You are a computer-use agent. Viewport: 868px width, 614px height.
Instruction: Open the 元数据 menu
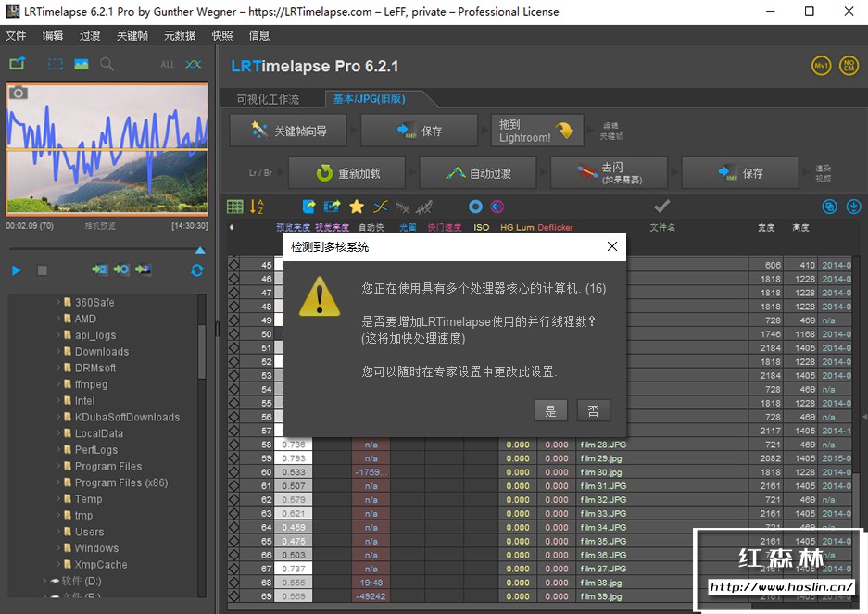179,35
